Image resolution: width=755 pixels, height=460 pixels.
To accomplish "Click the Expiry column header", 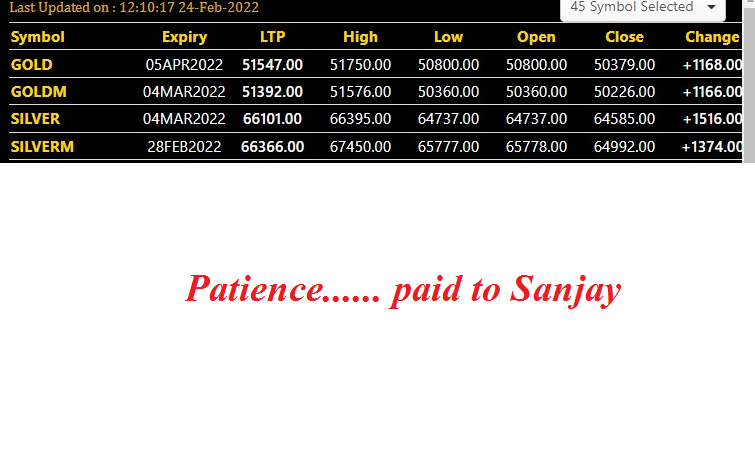I will (x=184, y=37).
